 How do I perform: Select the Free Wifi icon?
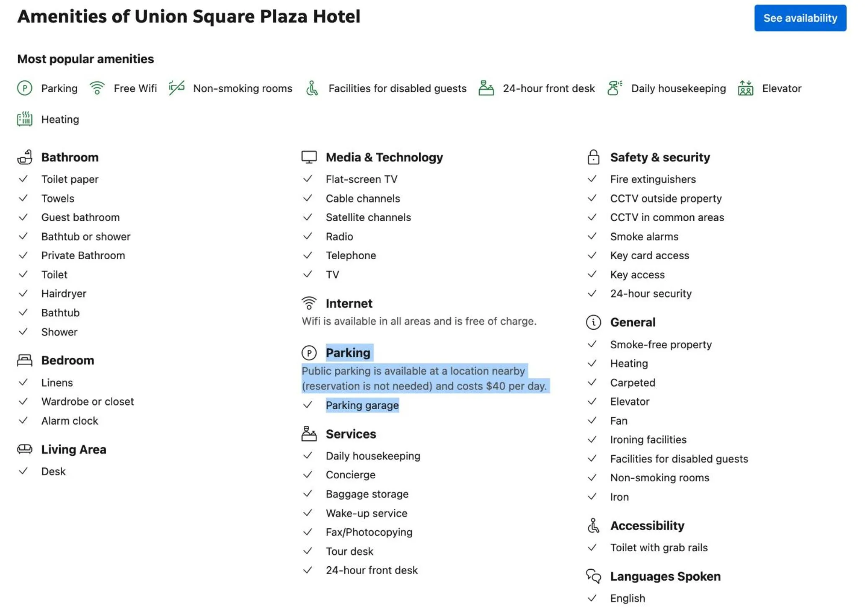(97, 88)
